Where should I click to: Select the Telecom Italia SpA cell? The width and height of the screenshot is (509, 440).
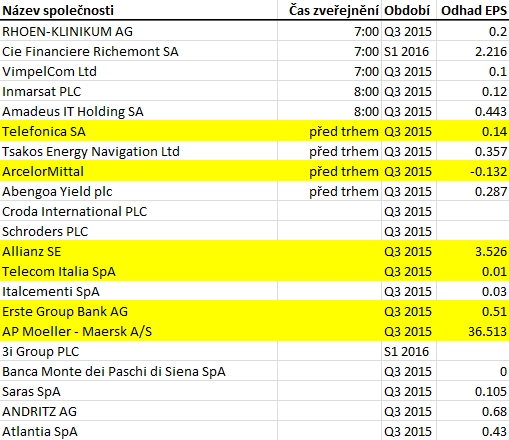point(139,271)
